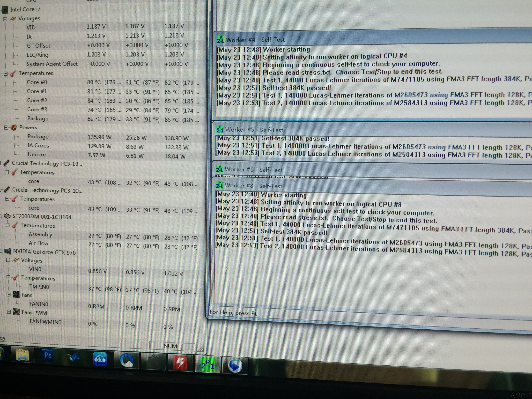The width and height of the screenshot is (532, 399).
Task: Collapse the Intel Core i7 Temperatures node
Action: point(6,74)
